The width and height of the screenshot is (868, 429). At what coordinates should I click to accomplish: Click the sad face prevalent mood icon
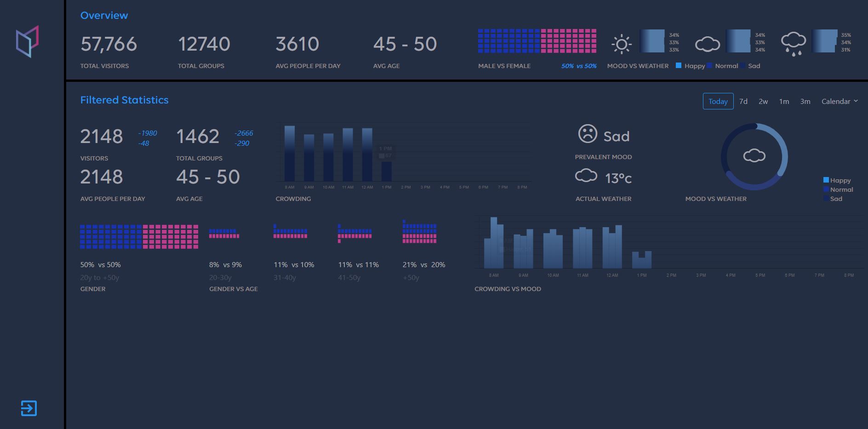pyautogui.click(x=588, y=134)
